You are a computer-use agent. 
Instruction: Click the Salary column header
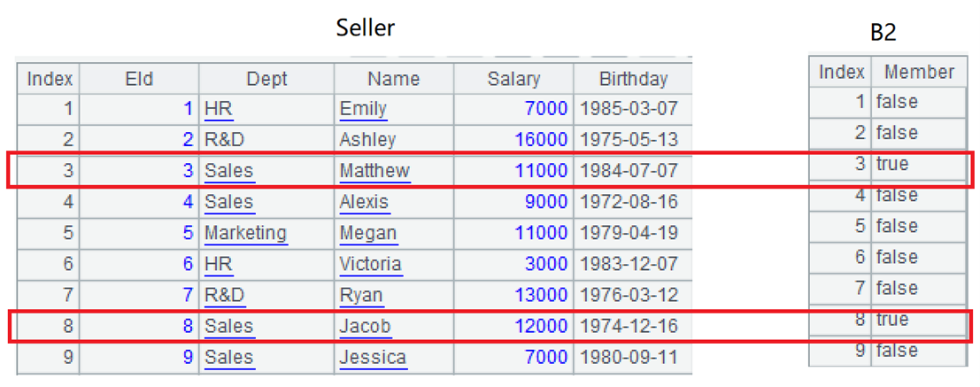pos(513,79)
